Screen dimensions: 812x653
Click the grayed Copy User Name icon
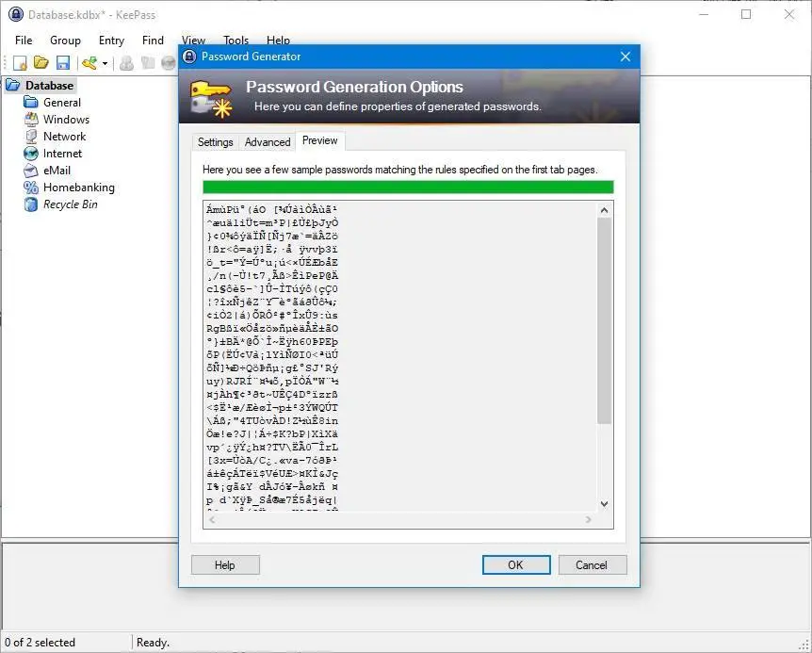(x=126, y=63)
